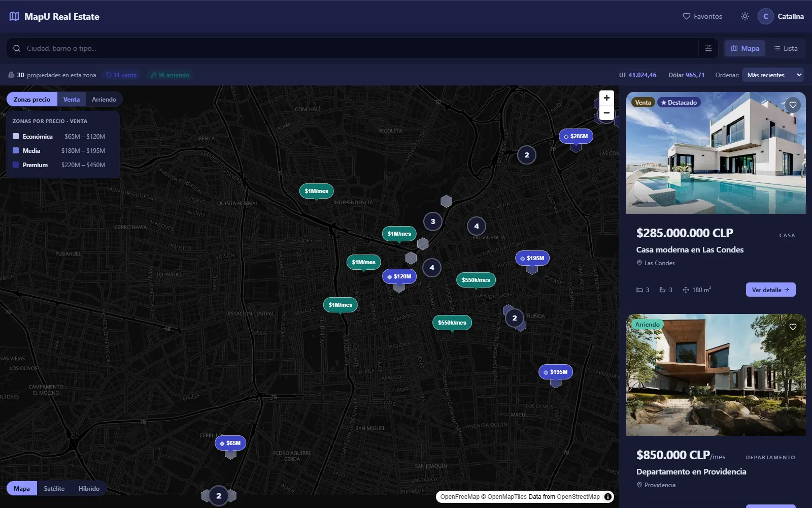This screenshot has width=812, height=508.
Task: Click the MapU Real Estate logo icon
Action: [14, 16]
